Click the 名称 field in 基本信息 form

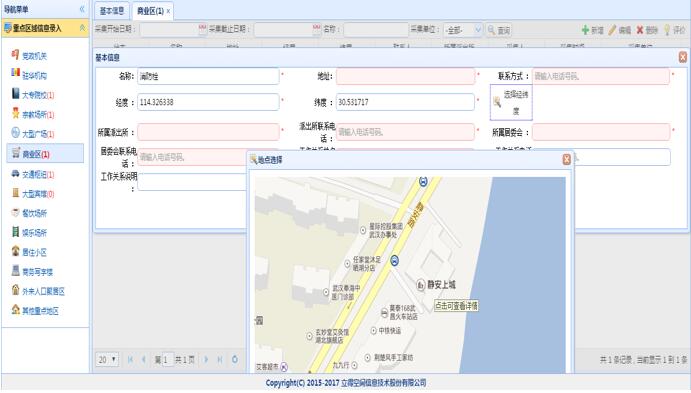208,76
